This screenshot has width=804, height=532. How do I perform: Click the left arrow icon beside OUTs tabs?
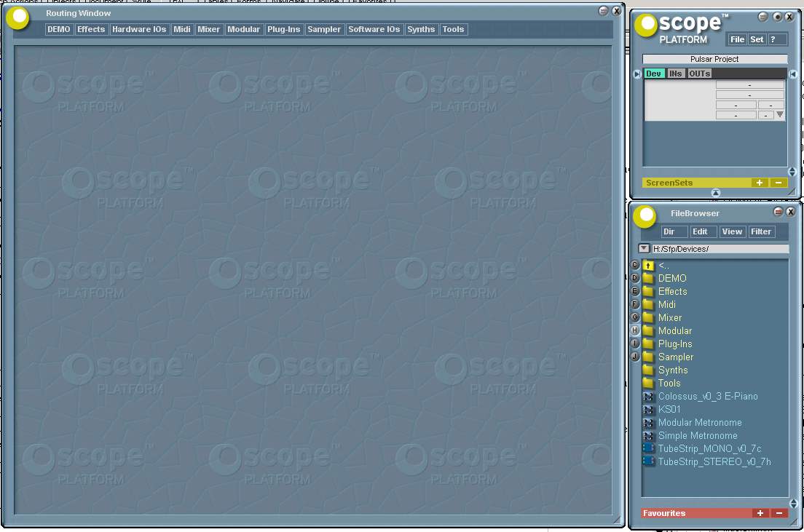tap(793, 74)
